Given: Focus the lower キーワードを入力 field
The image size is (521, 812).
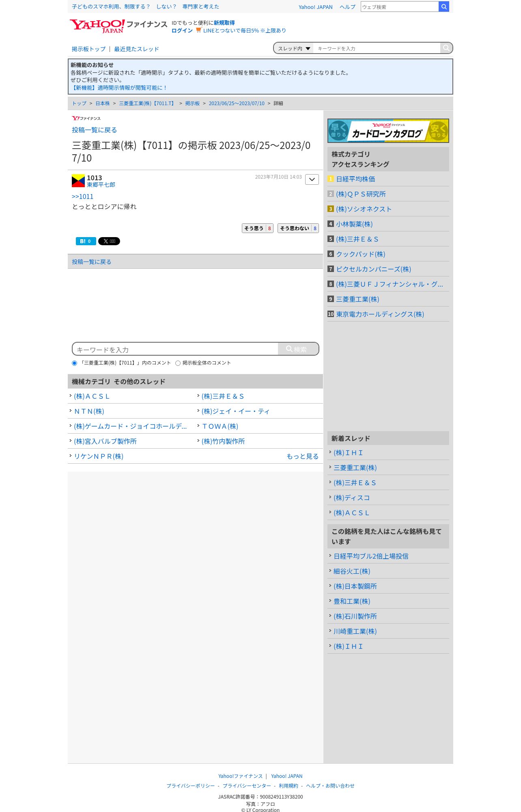Looking at the screenshot, I should [x=175, y=349].
